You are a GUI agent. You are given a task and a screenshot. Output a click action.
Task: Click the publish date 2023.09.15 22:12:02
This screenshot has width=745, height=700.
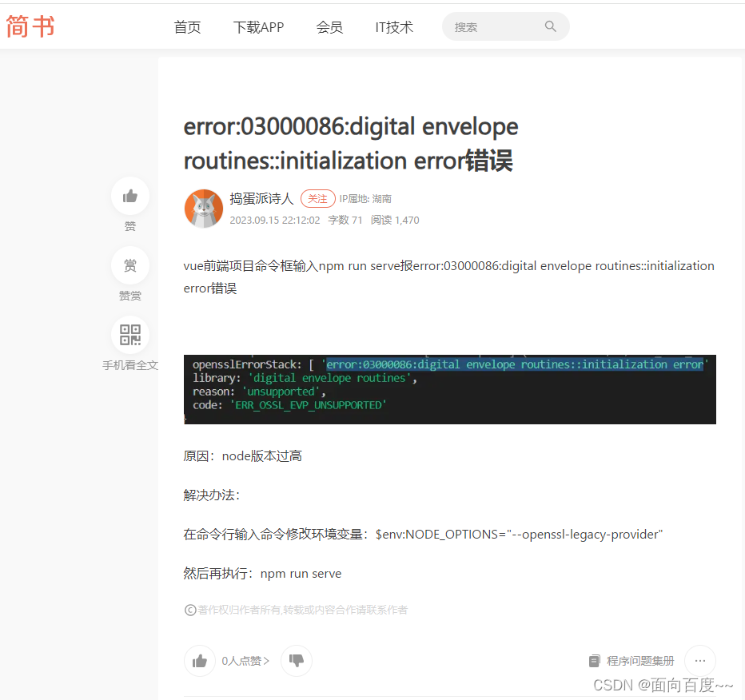click(275, 221)
